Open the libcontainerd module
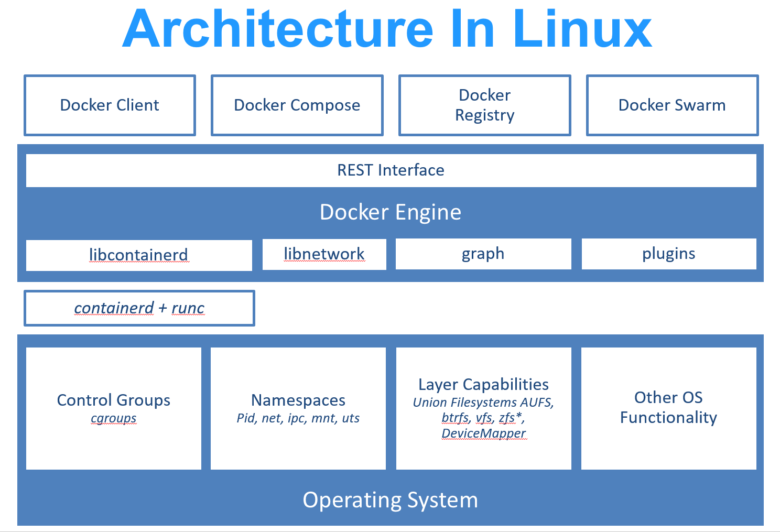The height and width of the screenshot is (532, 780). (138, 255)
